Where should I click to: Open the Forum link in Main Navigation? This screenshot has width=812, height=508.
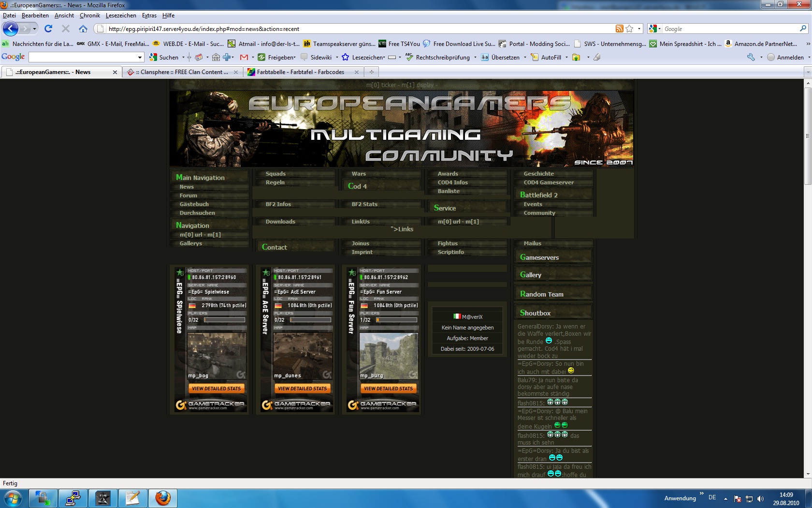[188, 195]
